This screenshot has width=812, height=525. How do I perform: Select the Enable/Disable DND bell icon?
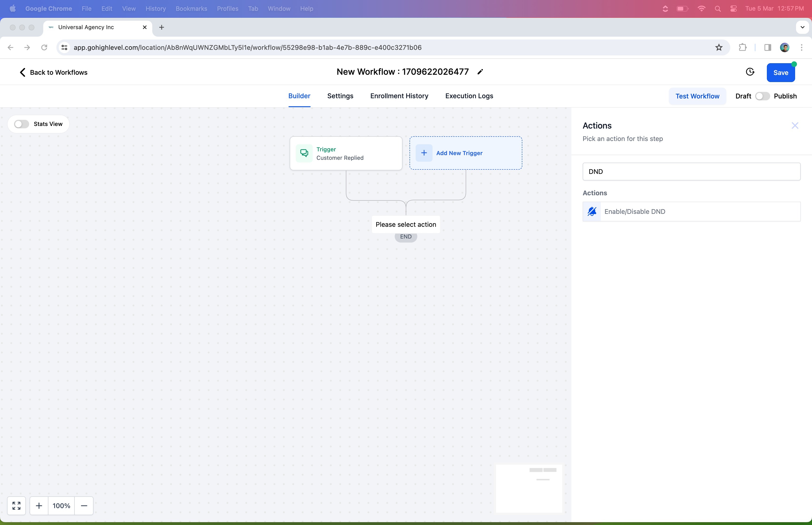592,211
